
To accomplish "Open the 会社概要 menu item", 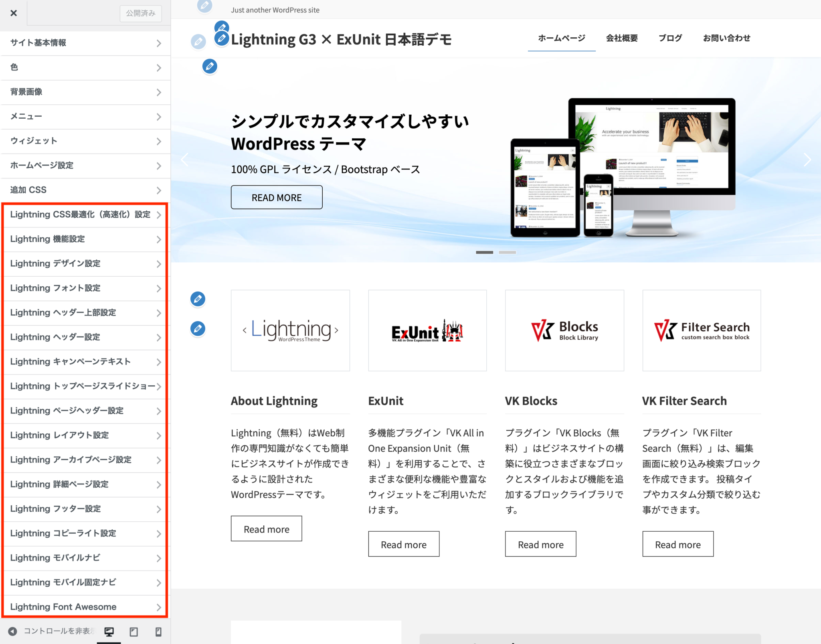I will pyautogui.click(x=622, y=38).
